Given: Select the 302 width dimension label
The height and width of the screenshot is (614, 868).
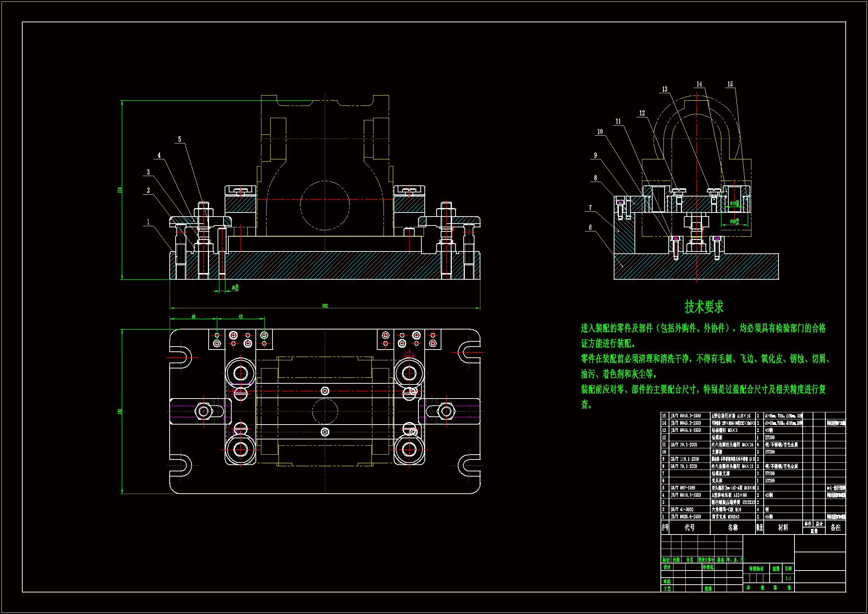Looking at the screenshot, I should click(325, 306).
